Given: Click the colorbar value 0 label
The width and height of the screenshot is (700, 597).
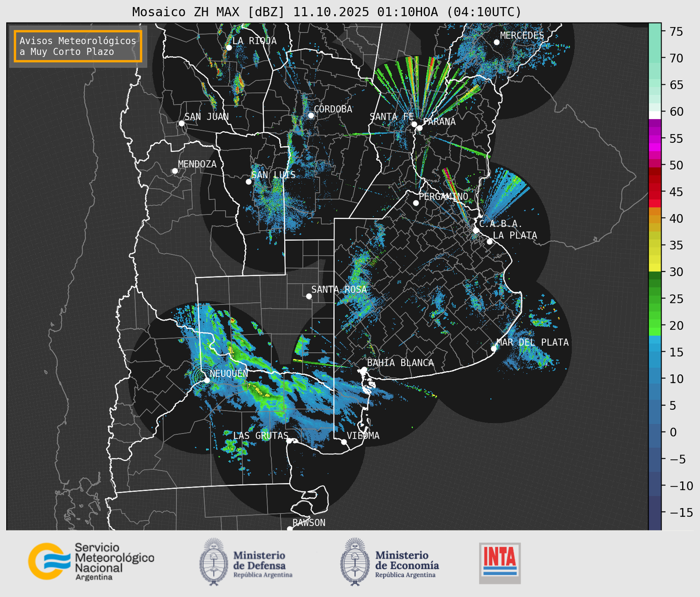Looking at the screenshot, I should [673, 432].
